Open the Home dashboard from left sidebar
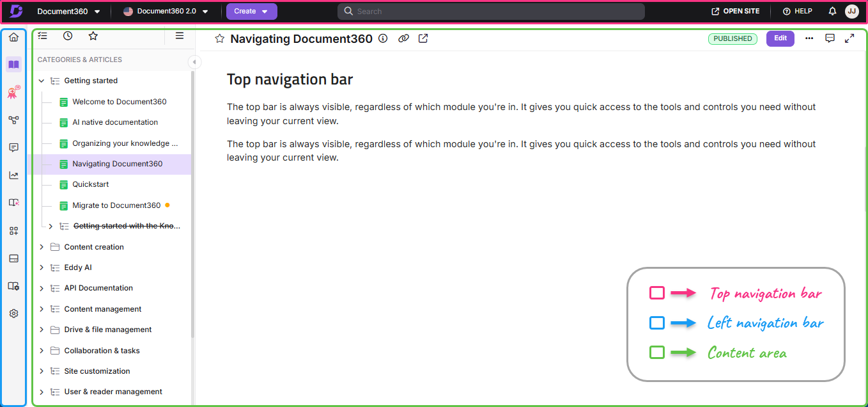The height and width of the screenshot is (407, 868). point(13,37)
